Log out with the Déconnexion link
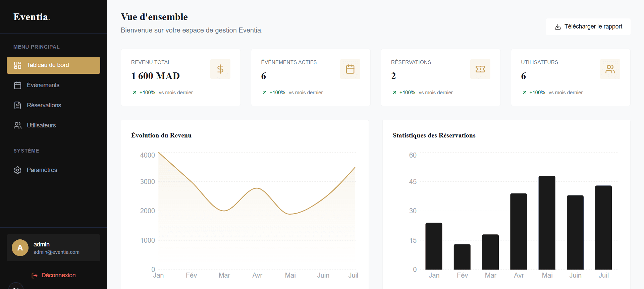This screenshot has width=644, height=289. (x=54, y=275)
